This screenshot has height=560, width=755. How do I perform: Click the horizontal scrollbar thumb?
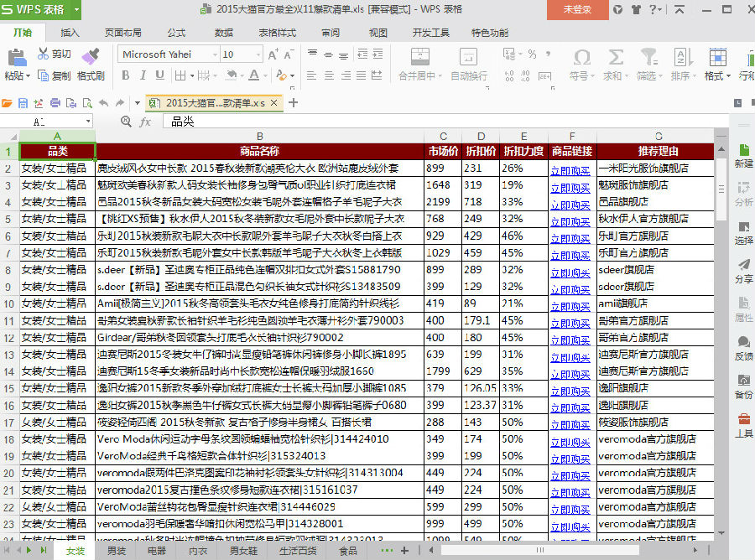(x=539, y=550)
